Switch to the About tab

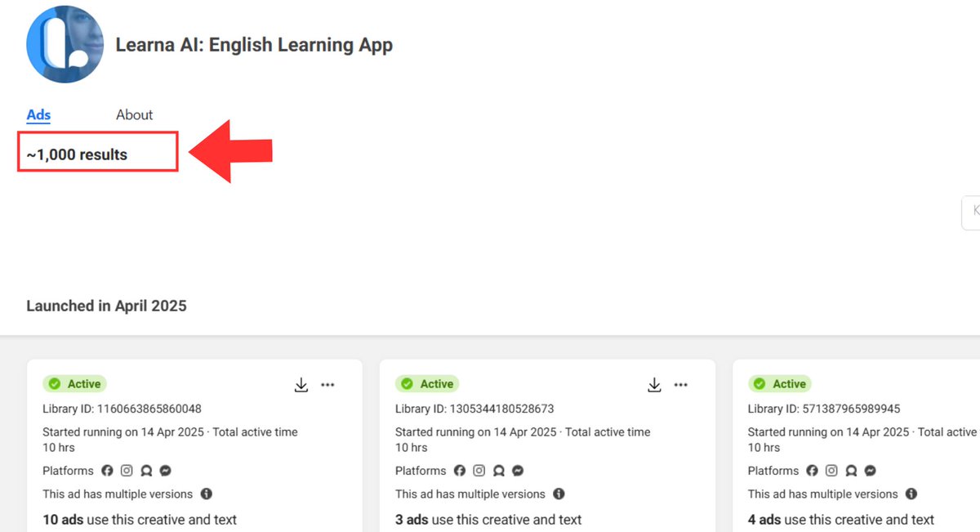134,114
